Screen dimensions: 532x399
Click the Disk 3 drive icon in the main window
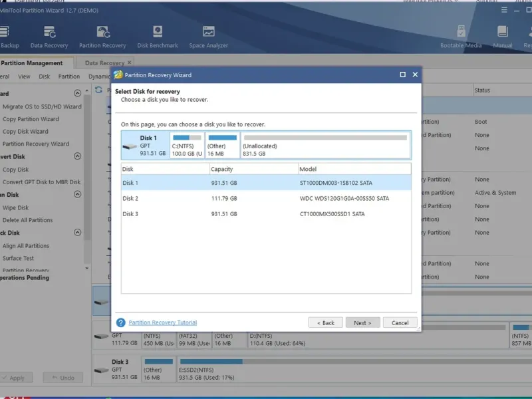101,370
